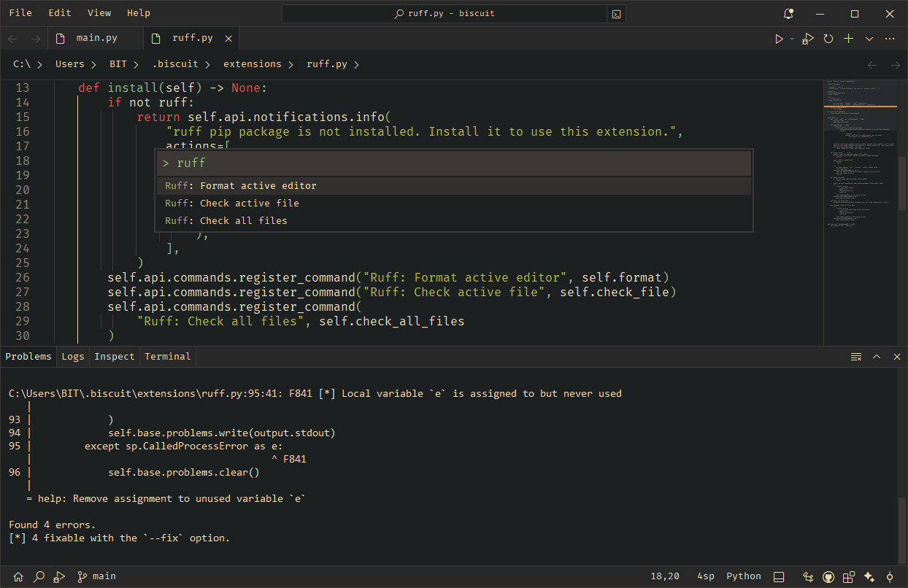Open the GitHub icon in the status bar
Viewport: 908px width, 588px height.
point(828,576)
